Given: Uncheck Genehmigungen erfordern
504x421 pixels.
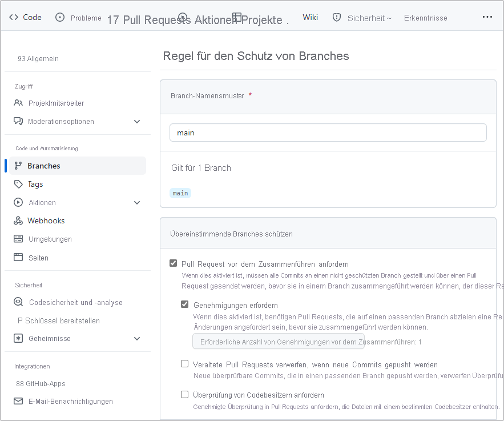Looking at the screenshot, I should [x=185, y=304].
